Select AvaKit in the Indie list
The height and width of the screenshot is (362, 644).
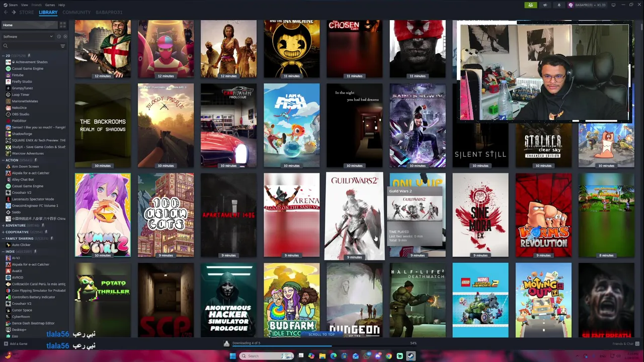(17, 271)
